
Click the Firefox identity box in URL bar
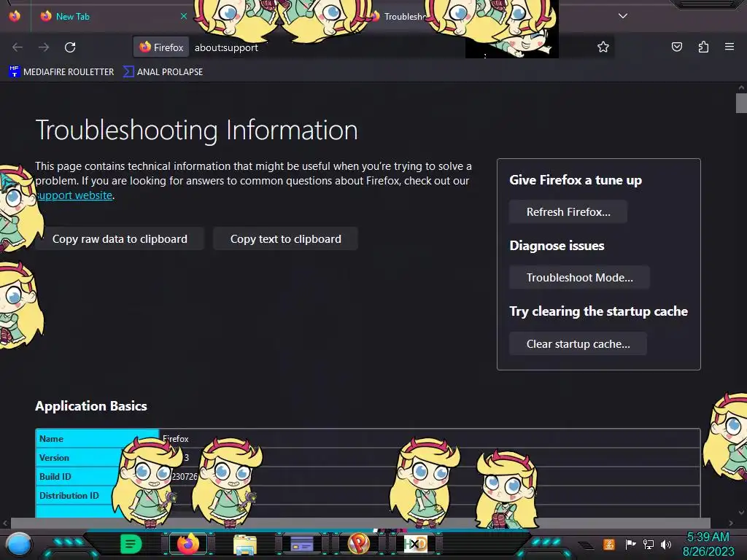[x=161, y=47]
